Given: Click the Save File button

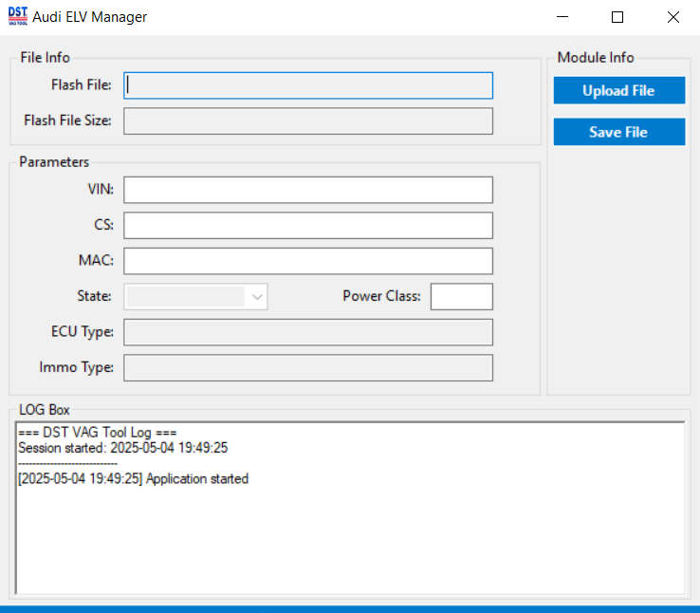Looking at the screenshot, I should [619, 132].
